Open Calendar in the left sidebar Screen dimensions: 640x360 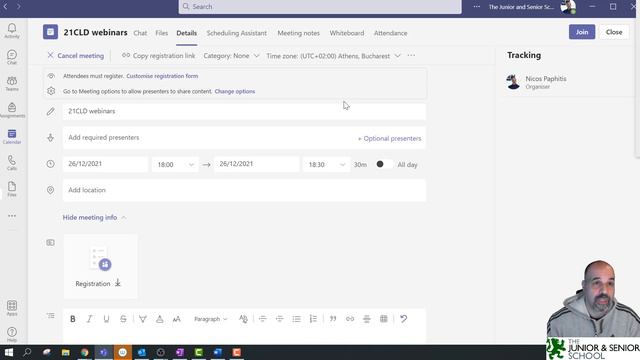tap(12, 136)
